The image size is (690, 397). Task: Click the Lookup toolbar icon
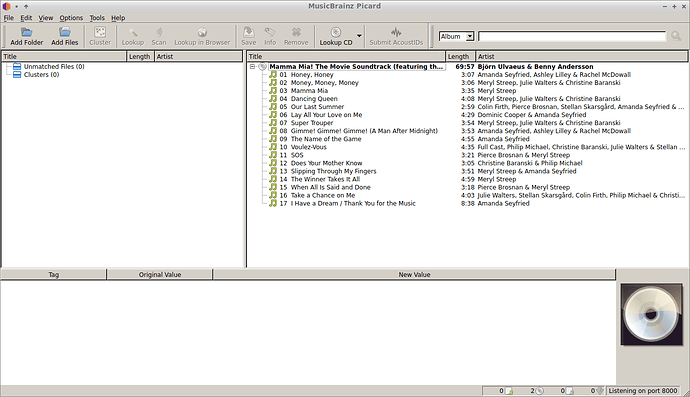(x=133, y=32)
